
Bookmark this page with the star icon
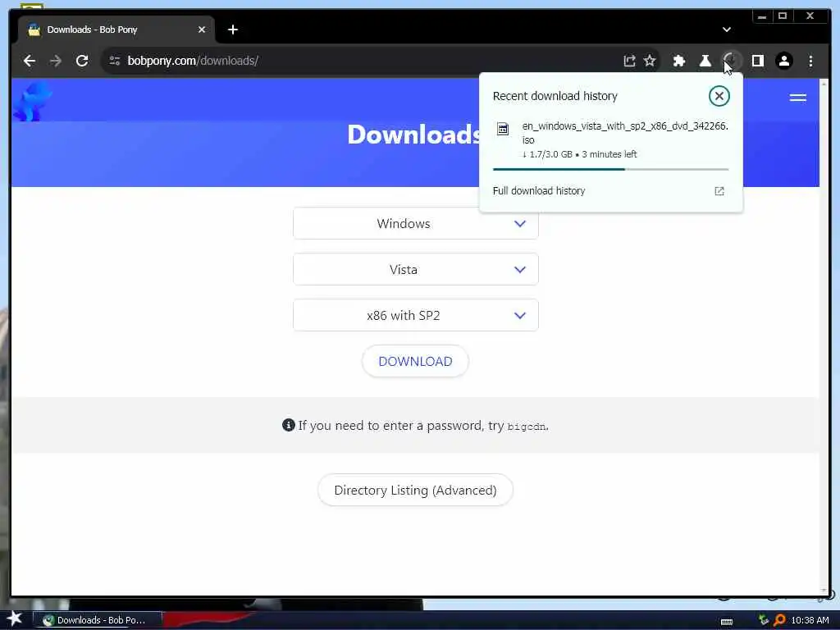650,61
